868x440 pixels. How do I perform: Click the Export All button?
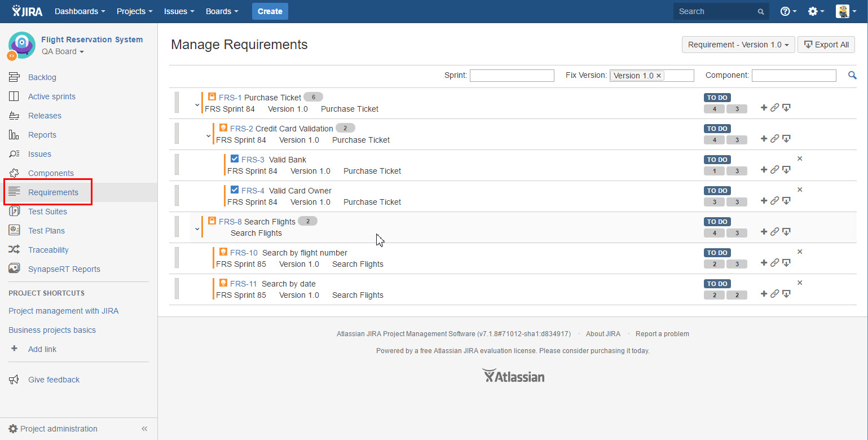tap(826, 45)
